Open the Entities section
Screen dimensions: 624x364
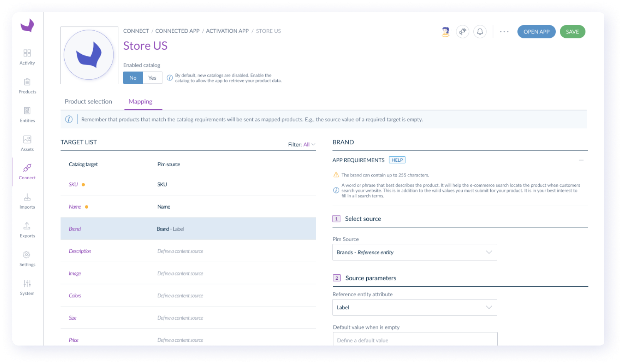(x=27, y=114)
